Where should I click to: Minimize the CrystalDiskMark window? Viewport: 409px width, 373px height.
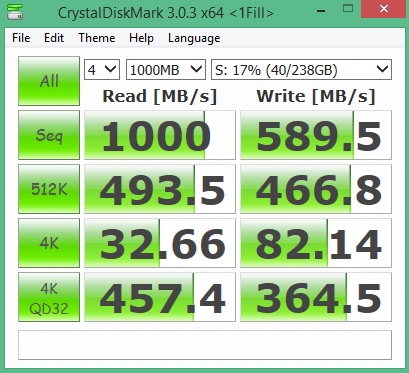321,10
